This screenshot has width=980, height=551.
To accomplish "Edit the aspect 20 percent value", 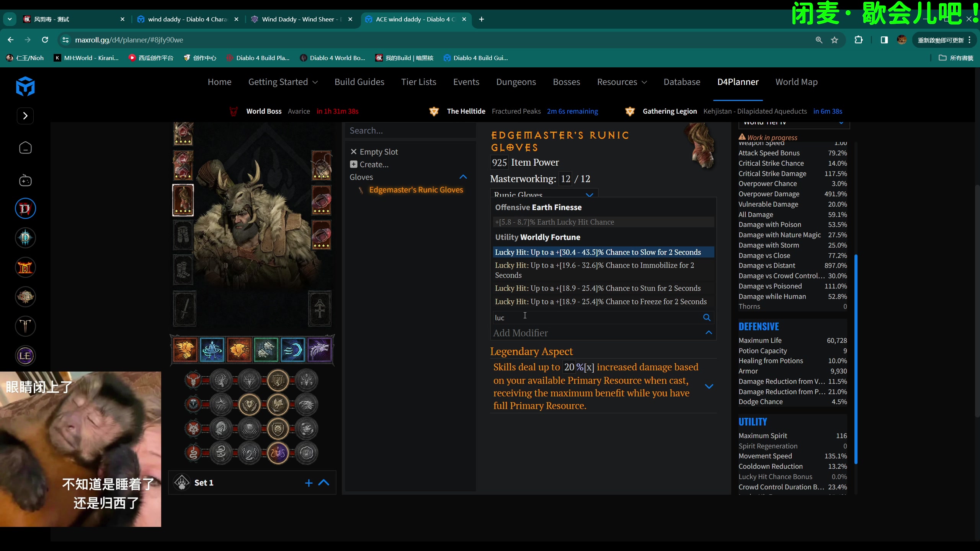I will [x=569, y=367].
